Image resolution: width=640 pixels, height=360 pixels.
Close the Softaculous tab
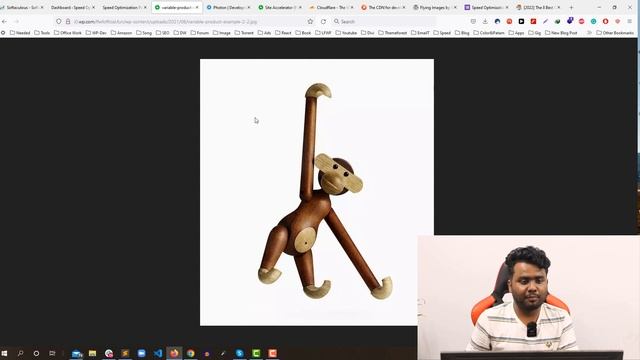point(42,7)
